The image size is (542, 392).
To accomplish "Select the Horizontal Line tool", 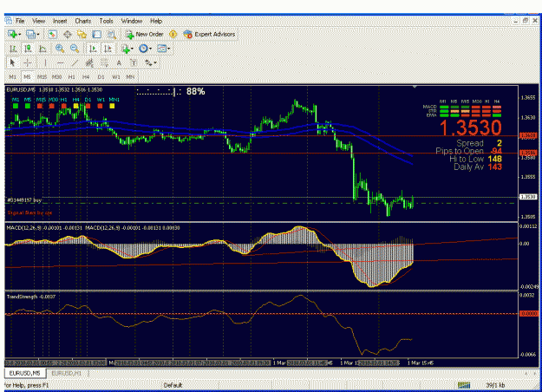I will (60, 63).
